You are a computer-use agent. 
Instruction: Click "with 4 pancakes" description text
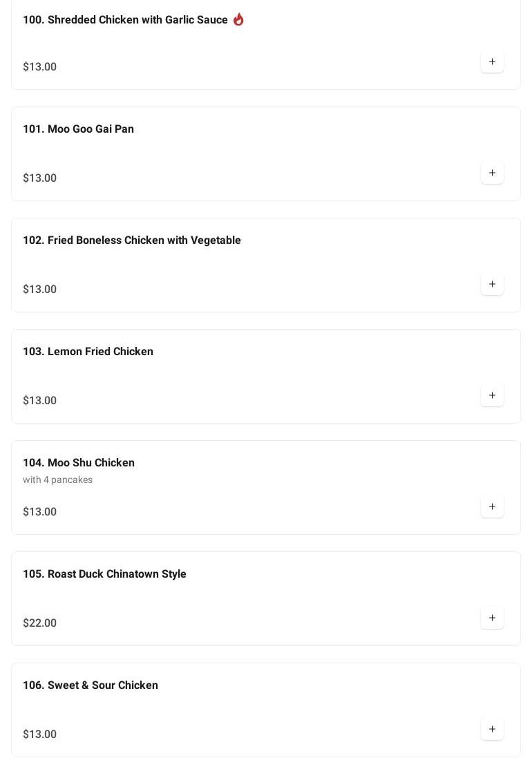57,480
